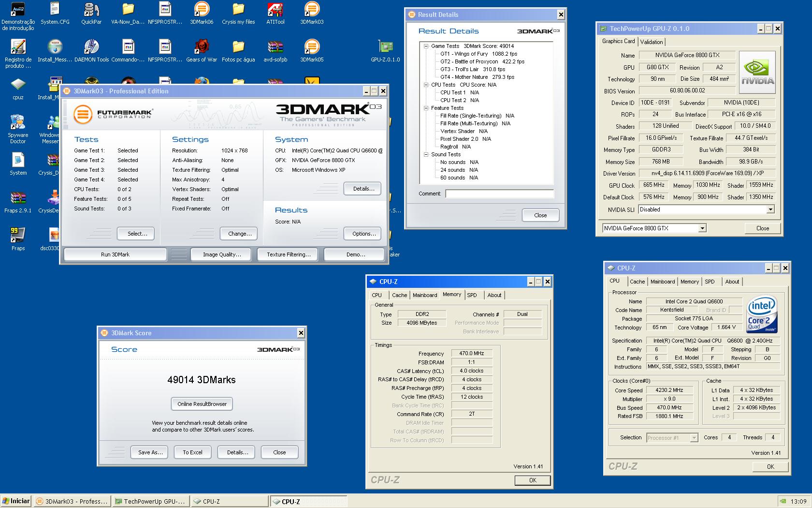Open the cpuz desktop icon

[x=18, y=89]
